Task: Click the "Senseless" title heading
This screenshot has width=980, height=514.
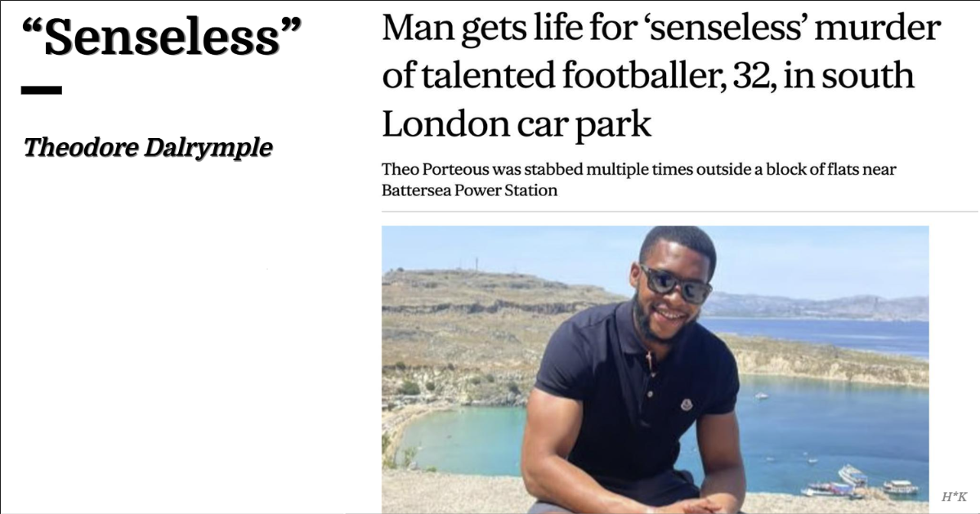Action: coord(161,38)
